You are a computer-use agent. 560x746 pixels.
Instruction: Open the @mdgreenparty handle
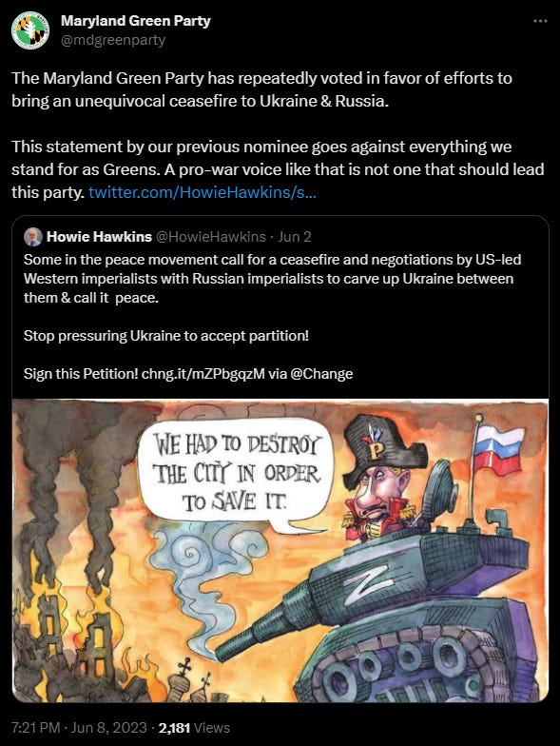pyautogui.click(x=112, y=40)
